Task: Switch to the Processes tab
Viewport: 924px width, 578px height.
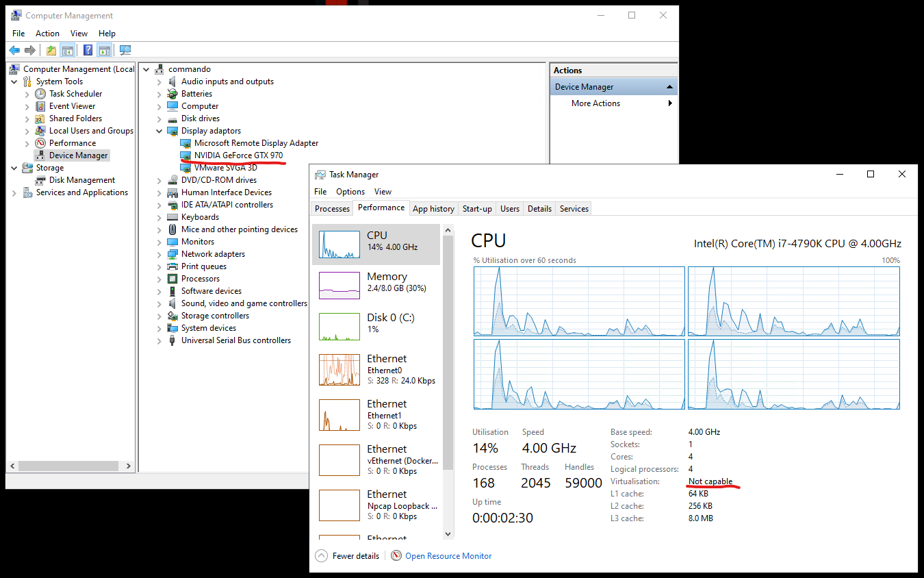Action: tap(333, 209)
